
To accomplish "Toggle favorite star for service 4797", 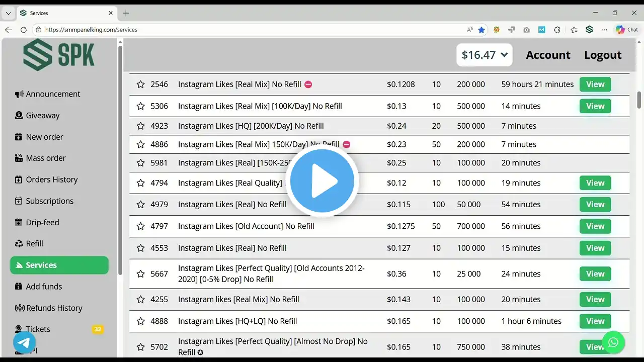I will point(141,226).
